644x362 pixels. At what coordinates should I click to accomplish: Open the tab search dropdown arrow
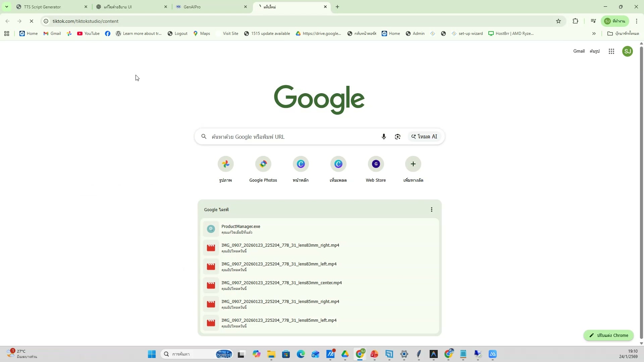pos(6,7)
